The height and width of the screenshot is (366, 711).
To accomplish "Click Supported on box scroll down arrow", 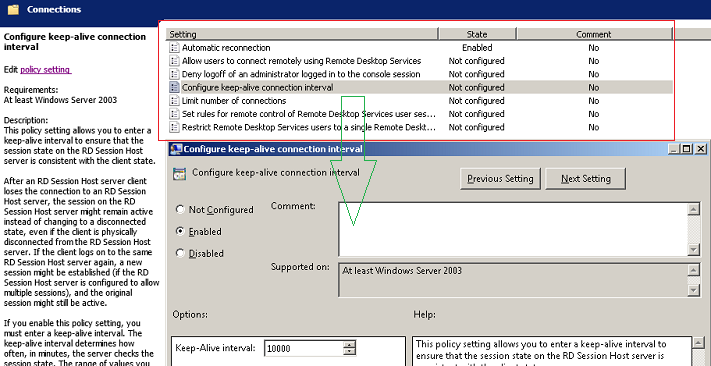I will pos(693,290).
